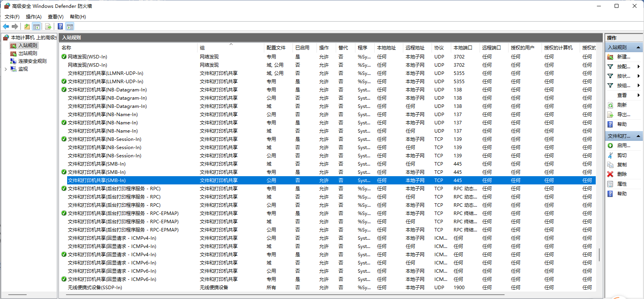
Task: Click the 1900 local port cell
Action: [459, 288]
